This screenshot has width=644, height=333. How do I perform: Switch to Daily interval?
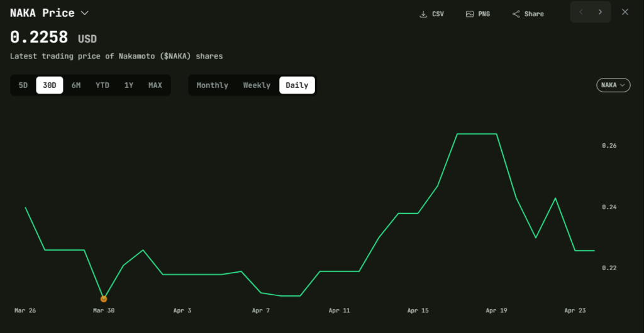297,85
